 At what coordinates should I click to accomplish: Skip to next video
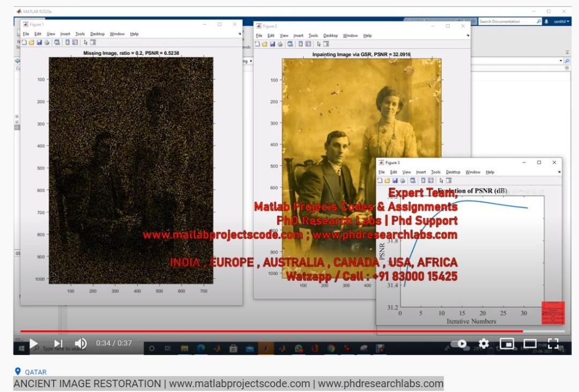point(58,344)
